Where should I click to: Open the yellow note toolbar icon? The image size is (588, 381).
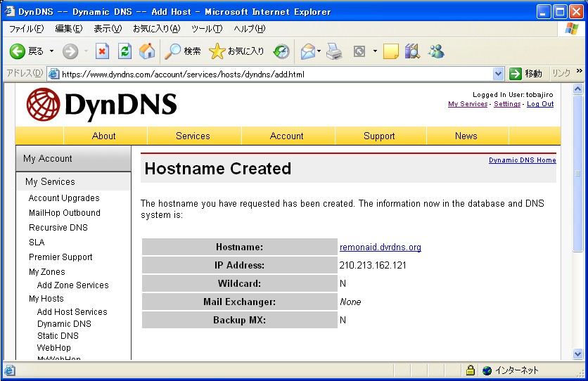coord(391,51)
